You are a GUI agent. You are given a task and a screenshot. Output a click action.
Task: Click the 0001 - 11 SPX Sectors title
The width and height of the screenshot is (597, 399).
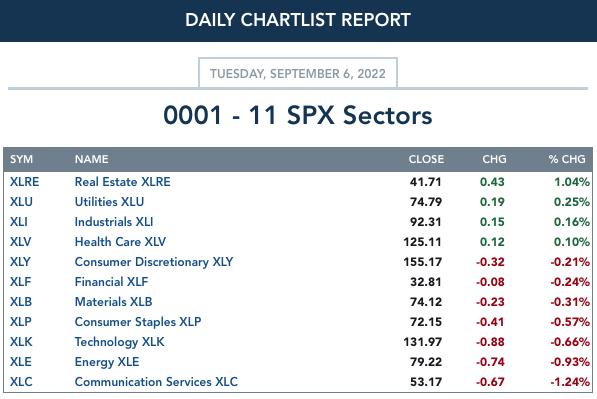[298, 115]
